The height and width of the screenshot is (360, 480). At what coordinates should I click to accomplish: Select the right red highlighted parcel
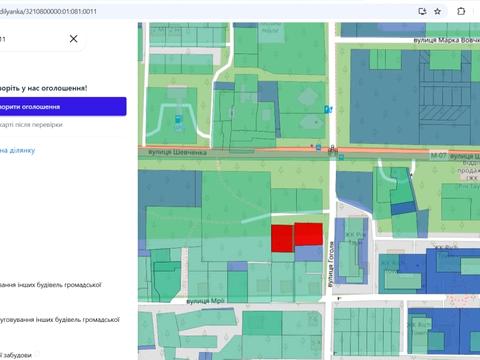309,234
